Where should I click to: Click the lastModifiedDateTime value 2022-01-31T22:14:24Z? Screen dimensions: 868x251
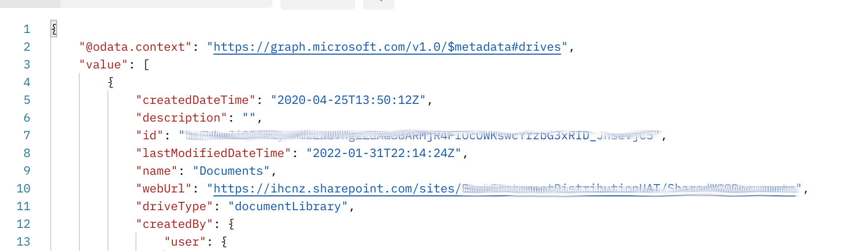(x=383, y=153)
